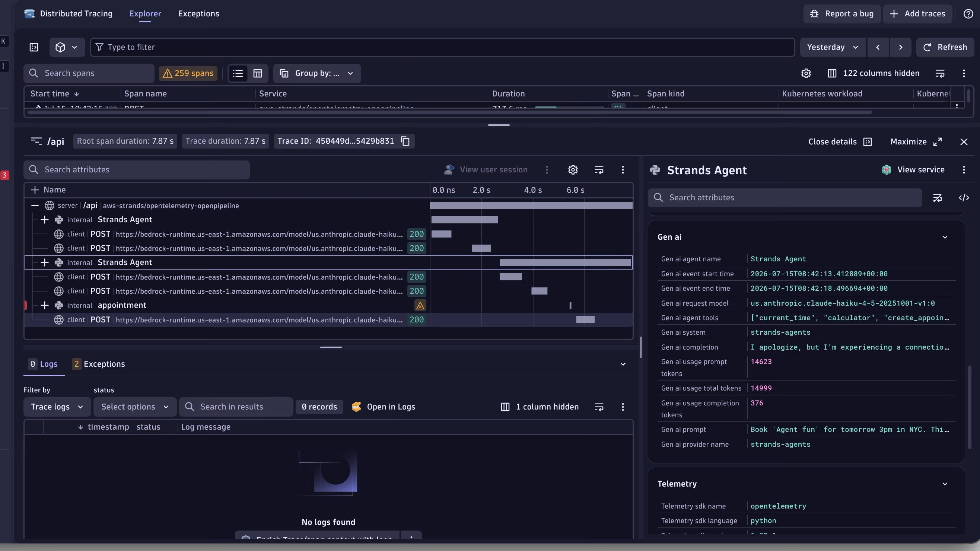
Task: Click the help question mark icon
Action: click(x=968, y=14)
